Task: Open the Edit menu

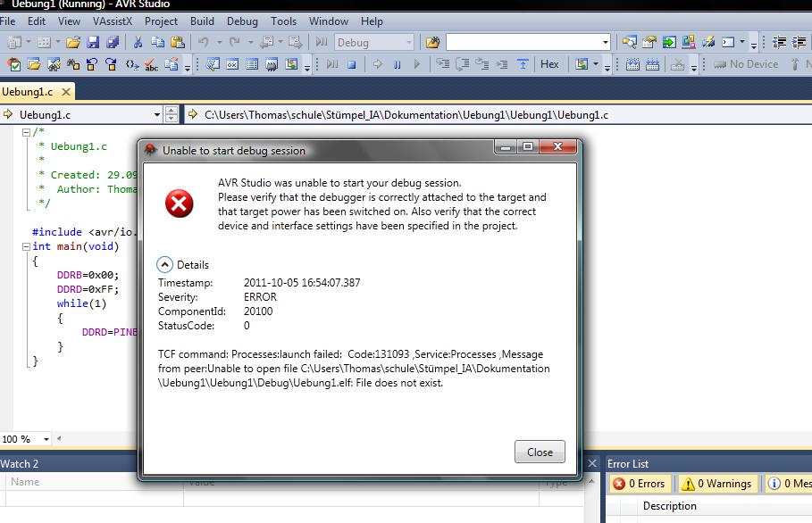Action: 37,21
